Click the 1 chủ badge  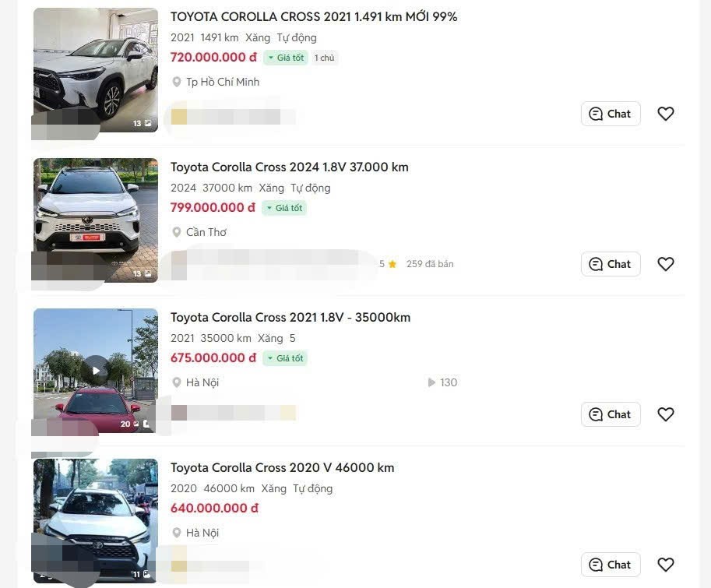(x=324, y=57)
